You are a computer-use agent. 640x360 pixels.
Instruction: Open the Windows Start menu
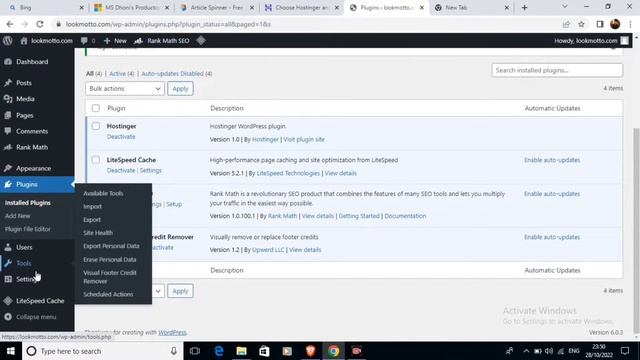(11, 351)
